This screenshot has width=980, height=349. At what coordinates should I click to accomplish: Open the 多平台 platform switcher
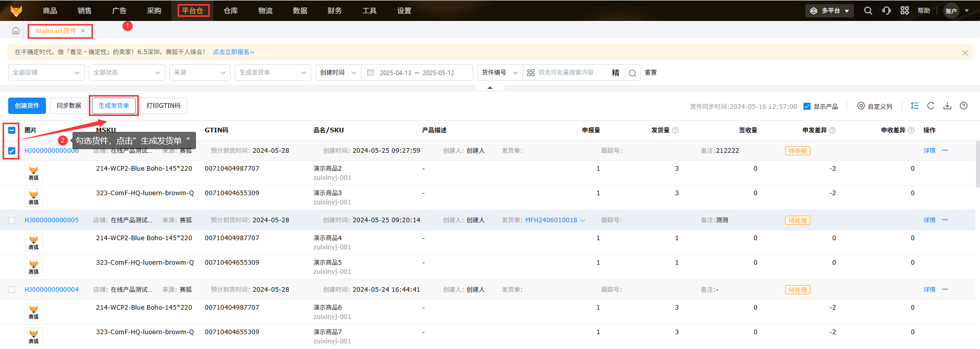(x=829, y=11)
